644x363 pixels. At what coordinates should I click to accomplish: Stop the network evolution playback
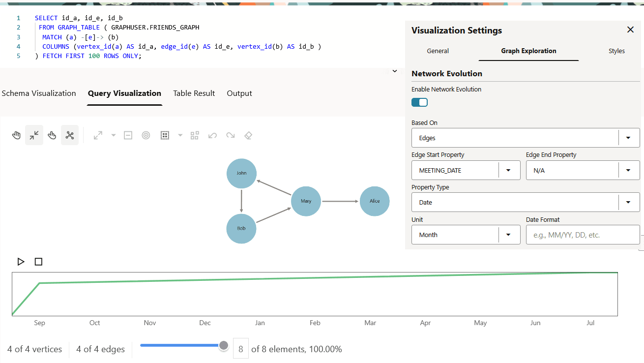click(39, 262)
